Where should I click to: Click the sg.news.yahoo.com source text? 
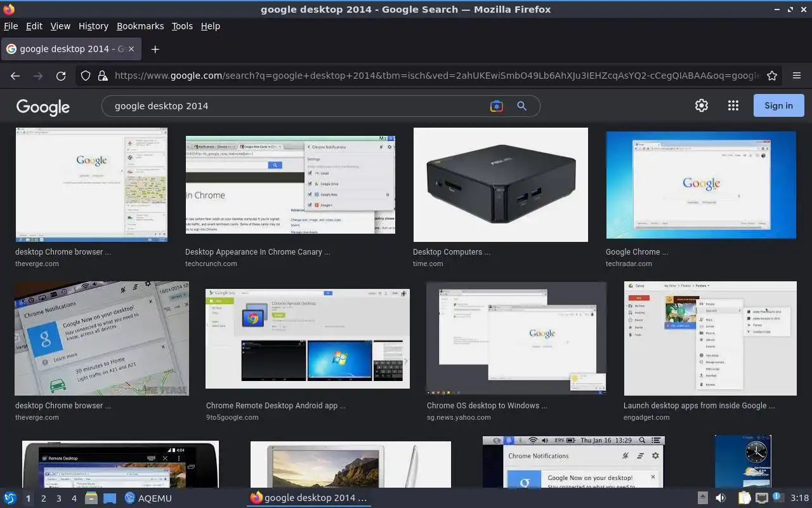pyautogui.click(x=459, y=417)
